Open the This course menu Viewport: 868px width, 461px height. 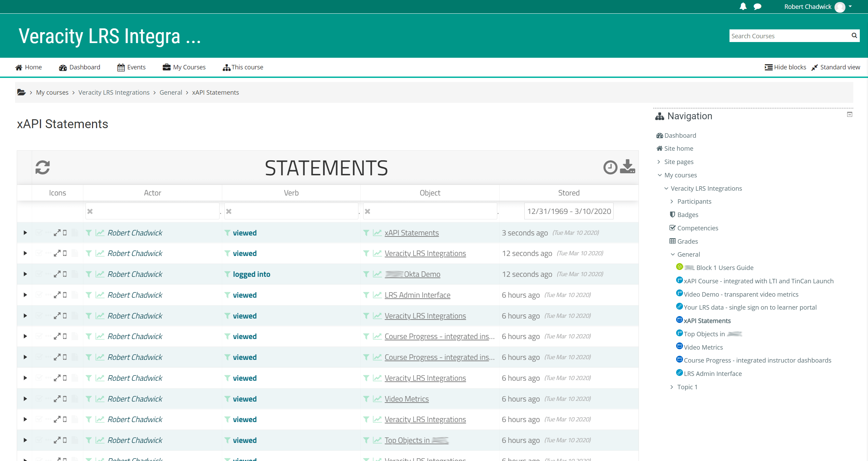(x=243, y=67)
